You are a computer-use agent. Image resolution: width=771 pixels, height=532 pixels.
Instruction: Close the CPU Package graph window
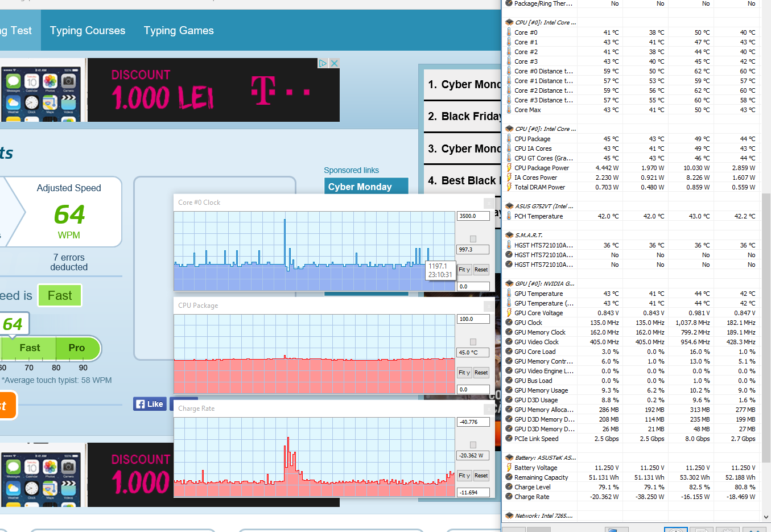(x=489, y=306)
